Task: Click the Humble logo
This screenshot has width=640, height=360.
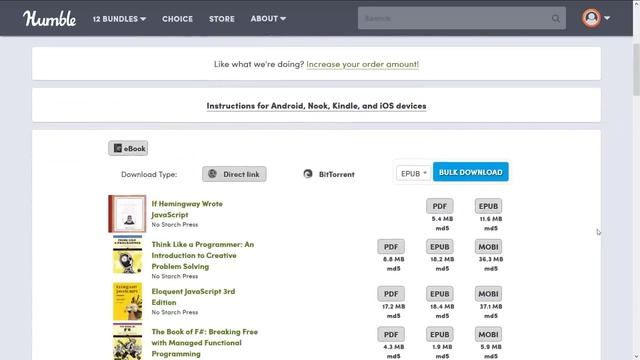Action: pos(49,19)
